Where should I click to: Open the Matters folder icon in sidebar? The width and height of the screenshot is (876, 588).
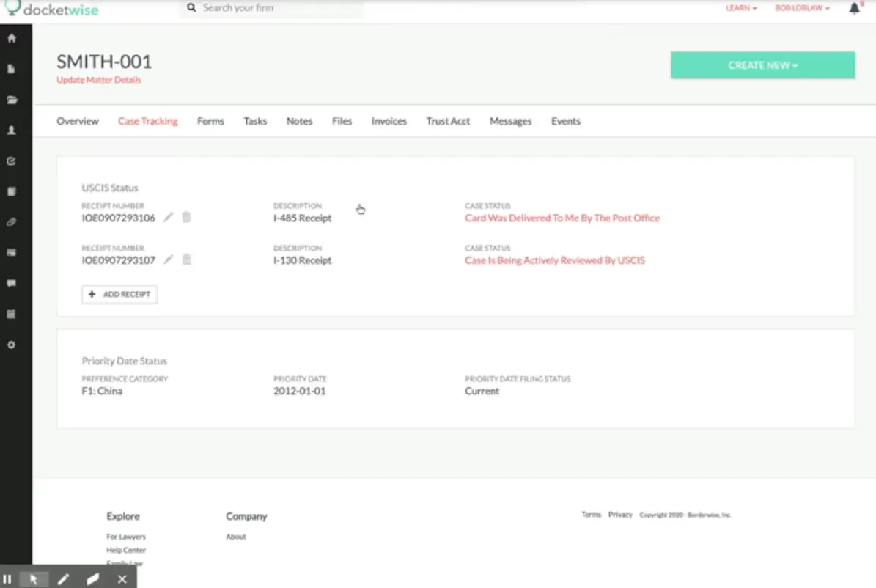coord(11,100)
